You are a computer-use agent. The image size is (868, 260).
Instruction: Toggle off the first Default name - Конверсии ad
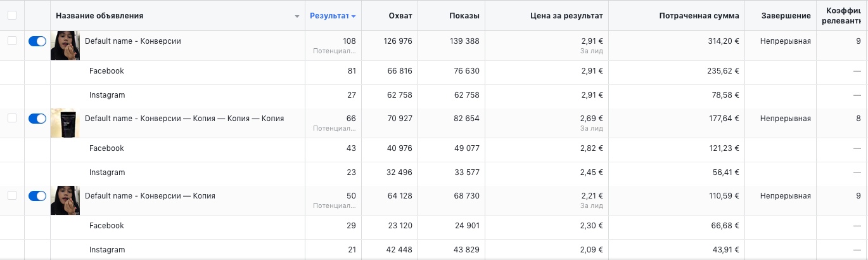(x=37, y=41)
